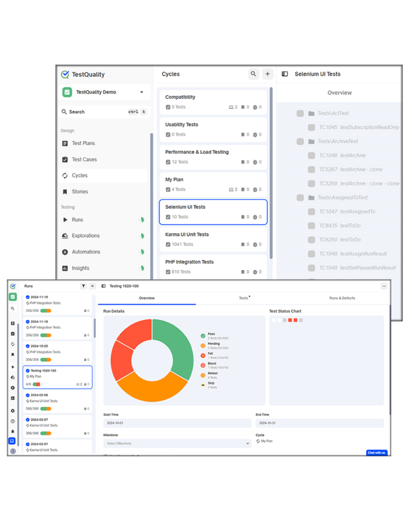The image size is (412, 532).
Task: Check the Tests\AssignedToTest folder checkbox
Action: (300, 197)
